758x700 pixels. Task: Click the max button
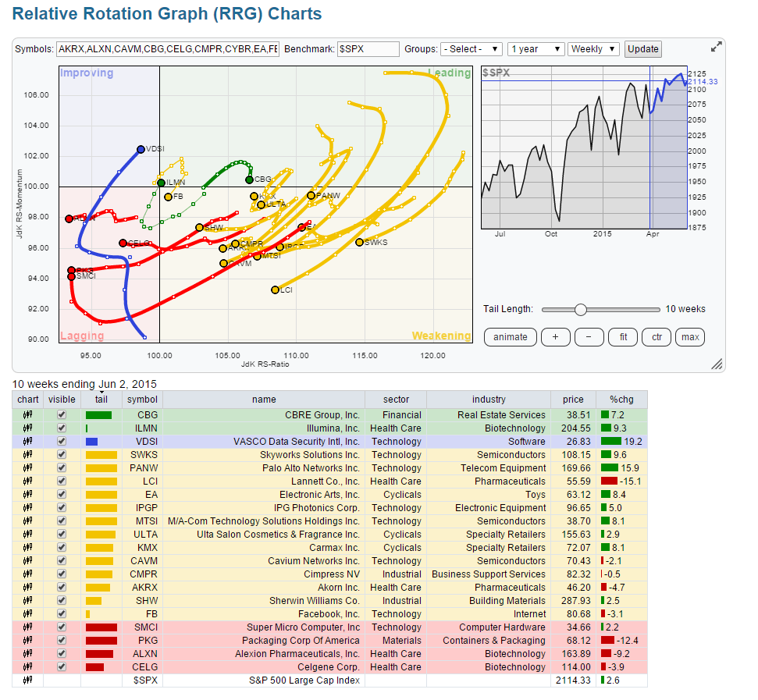690,337
